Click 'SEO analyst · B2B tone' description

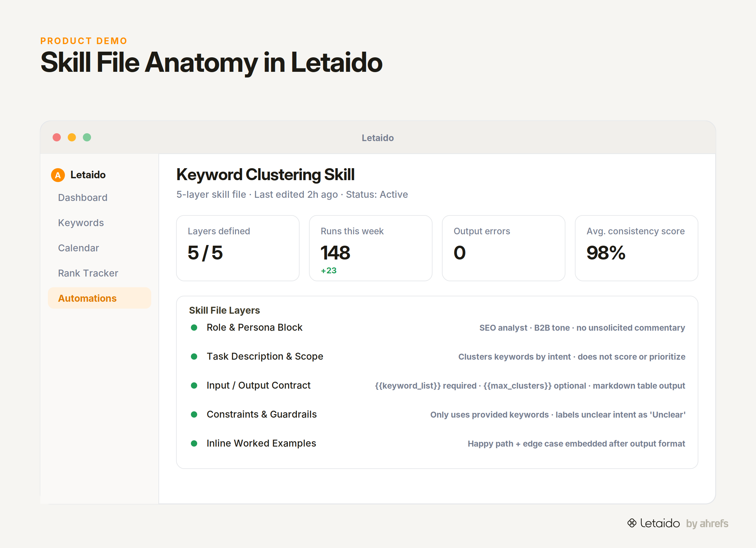click(582, 328)
